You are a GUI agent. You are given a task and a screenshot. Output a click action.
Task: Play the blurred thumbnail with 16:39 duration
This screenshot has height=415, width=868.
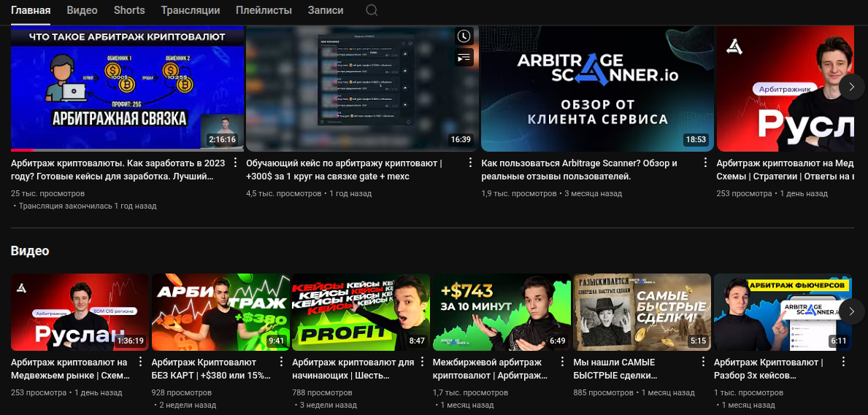click(x=362, y=88)
